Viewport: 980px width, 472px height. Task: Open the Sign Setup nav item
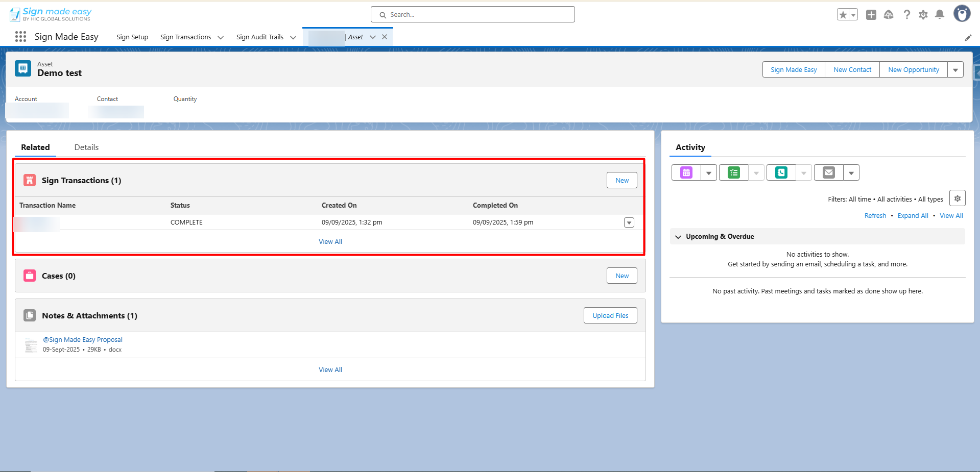(132, 37)
